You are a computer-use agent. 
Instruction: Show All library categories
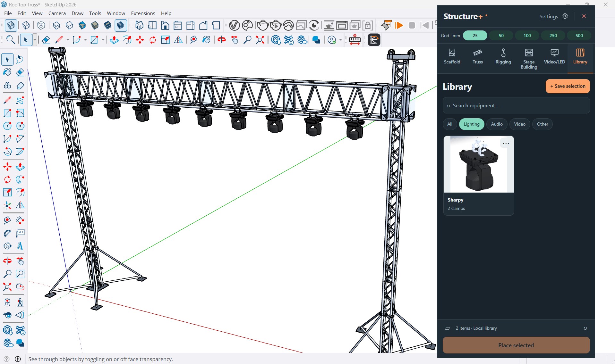pos(449,124)
